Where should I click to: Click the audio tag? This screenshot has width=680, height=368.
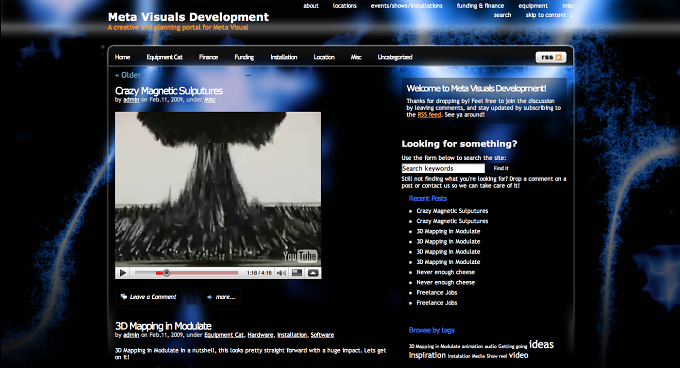[x=490, y=346]
